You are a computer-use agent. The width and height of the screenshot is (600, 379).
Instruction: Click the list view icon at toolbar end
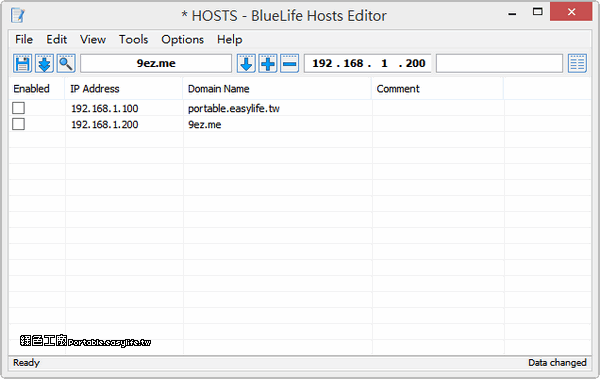577,63
